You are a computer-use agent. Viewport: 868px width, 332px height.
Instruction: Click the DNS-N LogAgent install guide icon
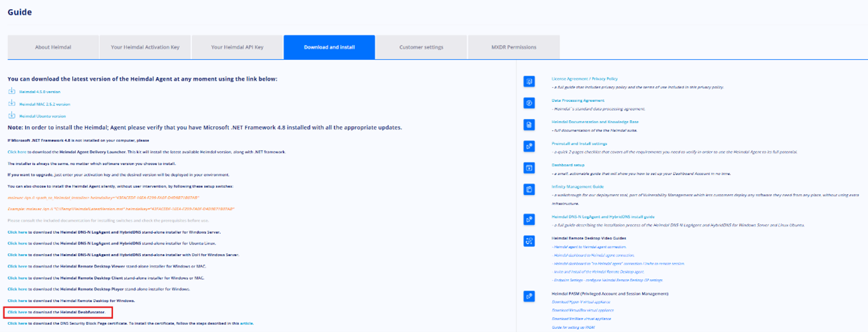(x=529, y=219)
